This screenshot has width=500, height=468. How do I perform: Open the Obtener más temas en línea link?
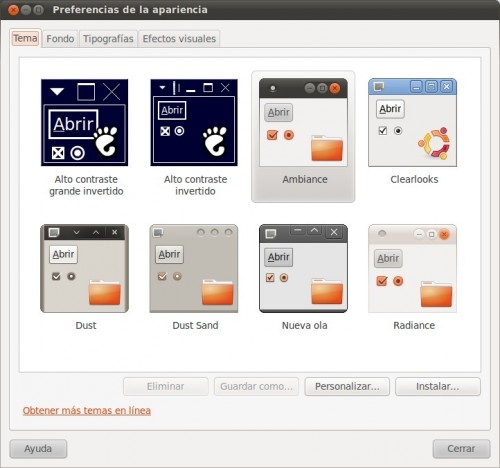(87, 411)
